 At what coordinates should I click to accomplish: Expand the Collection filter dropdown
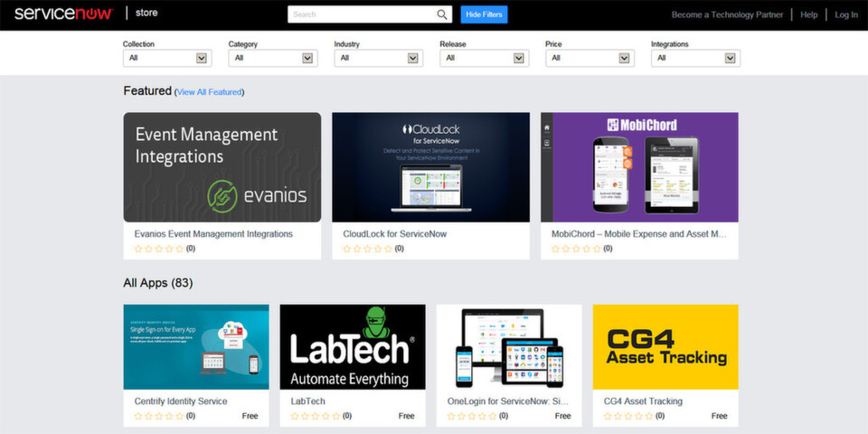point(167,58)
